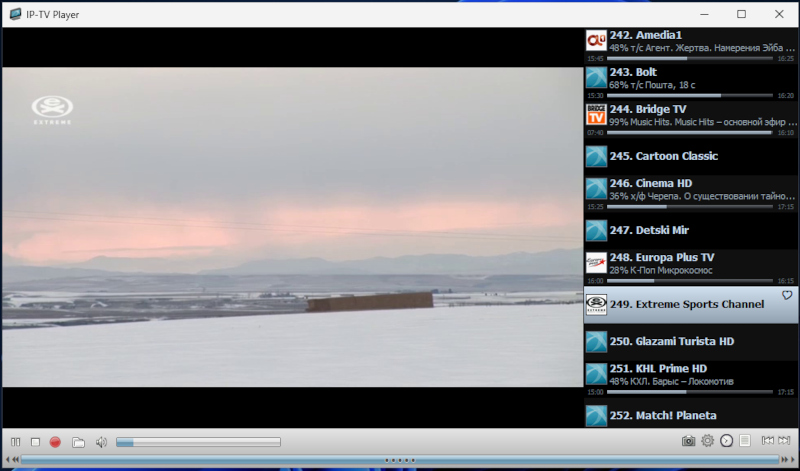Switch to 248 Europa Plus TV
This screenshot has width=800, height=471.
pyautogui.click(x=690, y=262)
